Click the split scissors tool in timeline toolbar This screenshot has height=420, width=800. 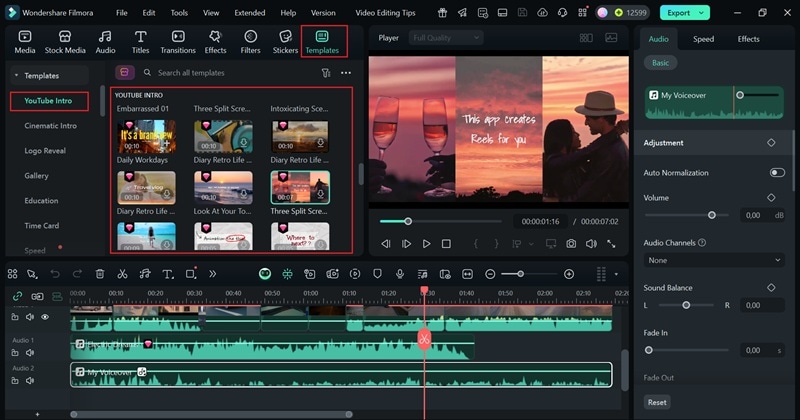click(122, 274)
